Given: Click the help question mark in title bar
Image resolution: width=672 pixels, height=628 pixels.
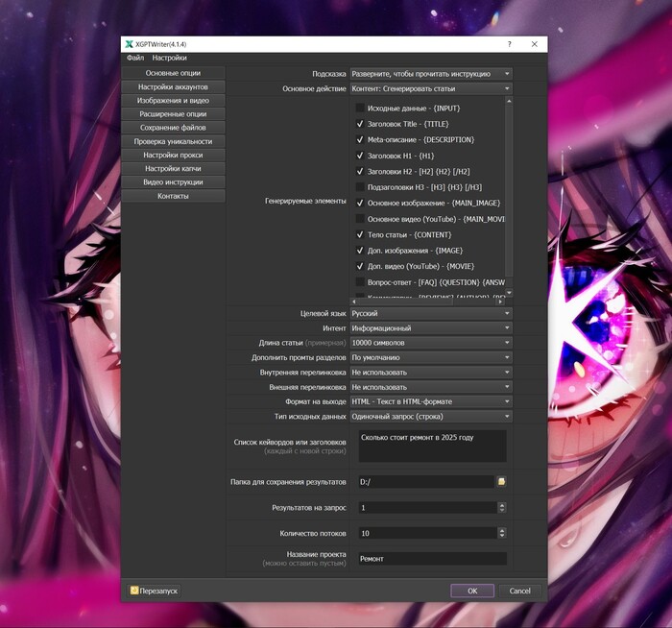Looking at the screenshot, I should click(x=509, y=44).
